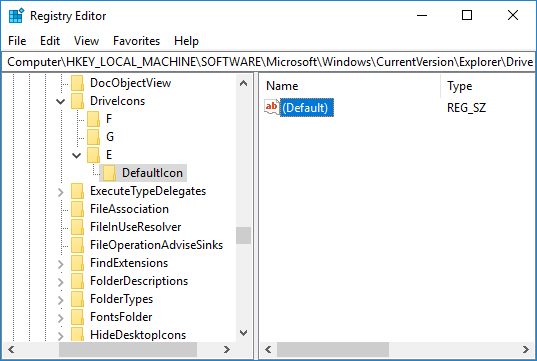The height and width of the screenshot is (361, 537).
Task: Click the ExecuteTypeDelegates folder icon
Action: point(77,191)
